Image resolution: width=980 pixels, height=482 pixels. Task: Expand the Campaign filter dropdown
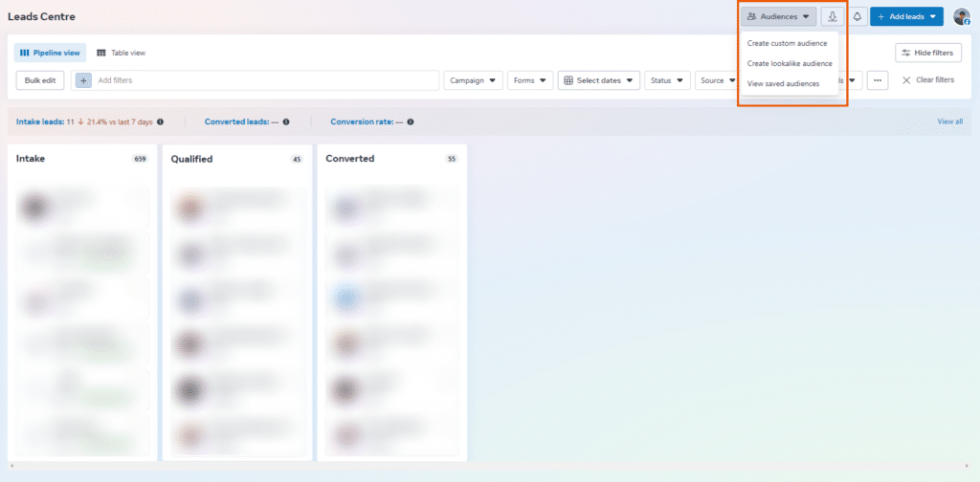pyautogui.click(x=474, y=80)
